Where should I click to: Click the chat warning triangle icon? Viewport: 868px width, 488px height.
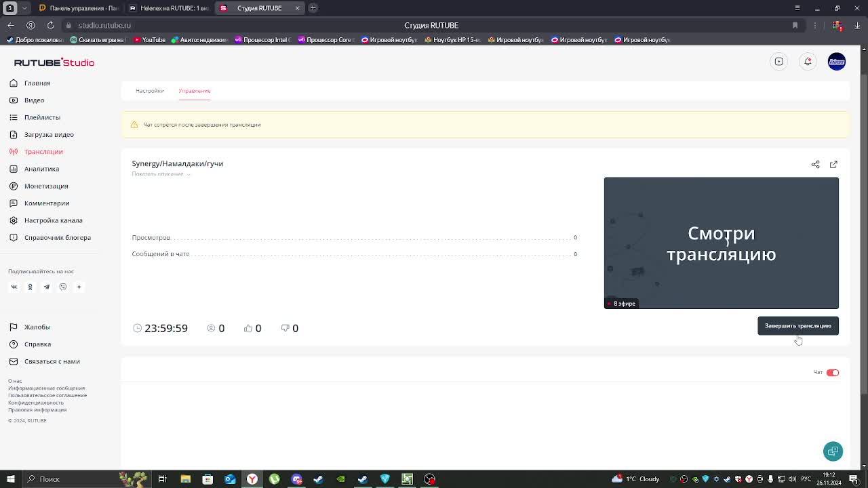pos(134,125)
